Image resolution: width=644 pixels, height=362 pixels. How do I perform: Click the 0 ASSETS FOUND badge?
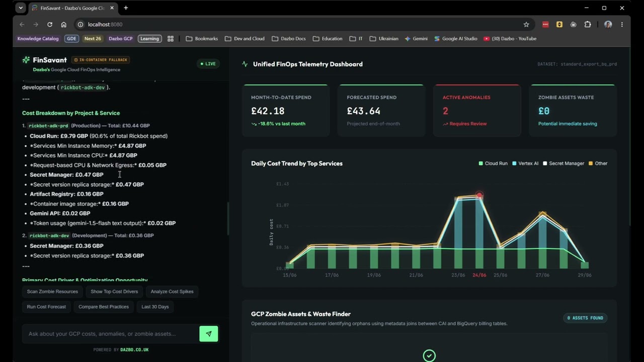click(585, 318)
